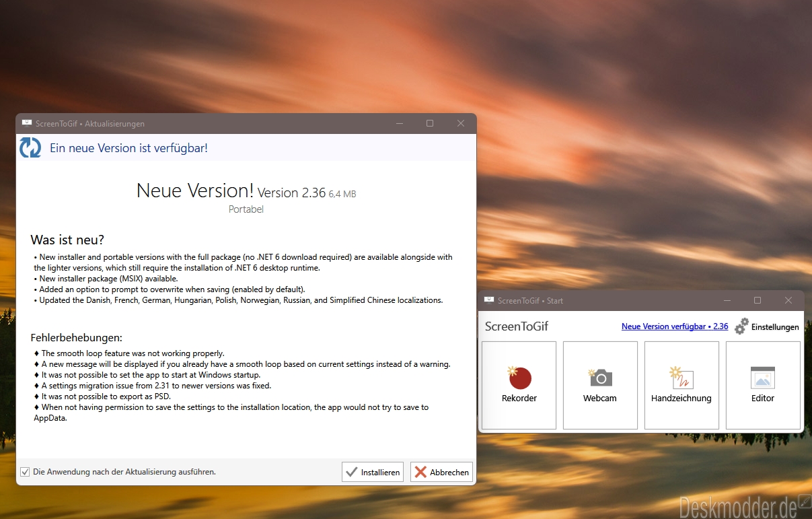Click the 'Neue Version!' heading
The image size is (812, 519).
point(195,191)
